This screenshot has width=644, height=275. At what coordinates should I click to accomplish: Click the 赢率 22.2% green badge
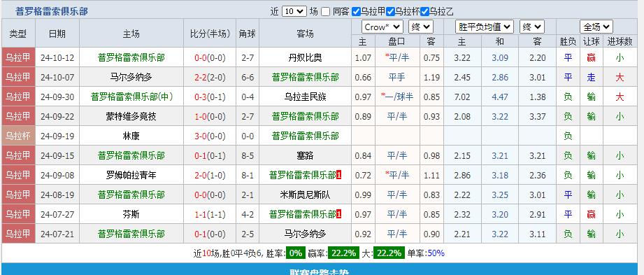click(343, 253)
